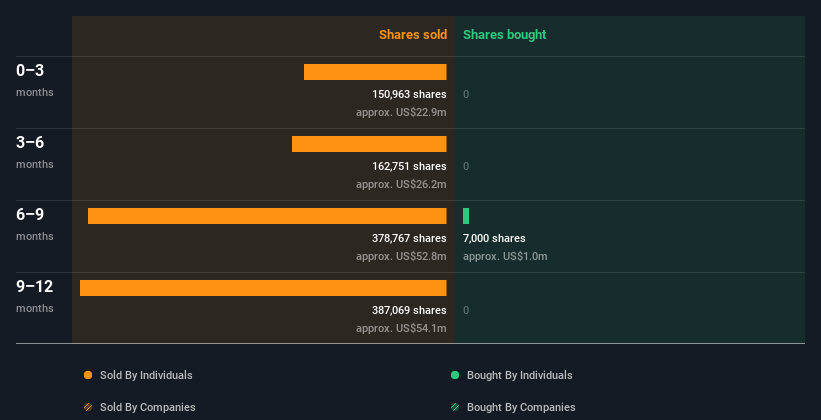Click the zero bought value in 0–3 row

[x=466, y=94]
